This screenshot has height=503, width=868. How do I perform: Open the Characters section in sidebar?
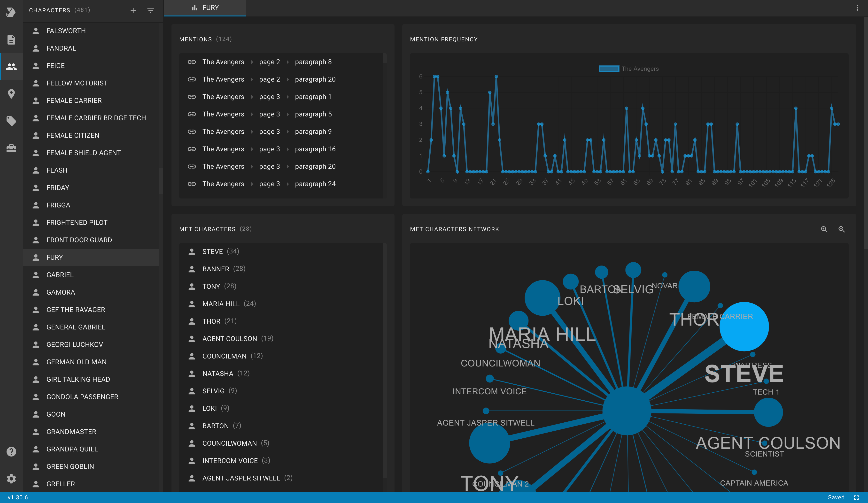coord(11,67)
